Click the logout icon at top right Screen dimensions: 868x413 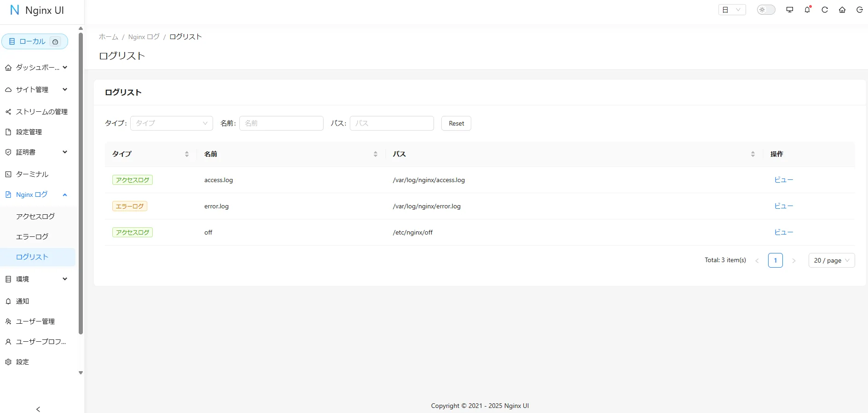coord(859,10)
